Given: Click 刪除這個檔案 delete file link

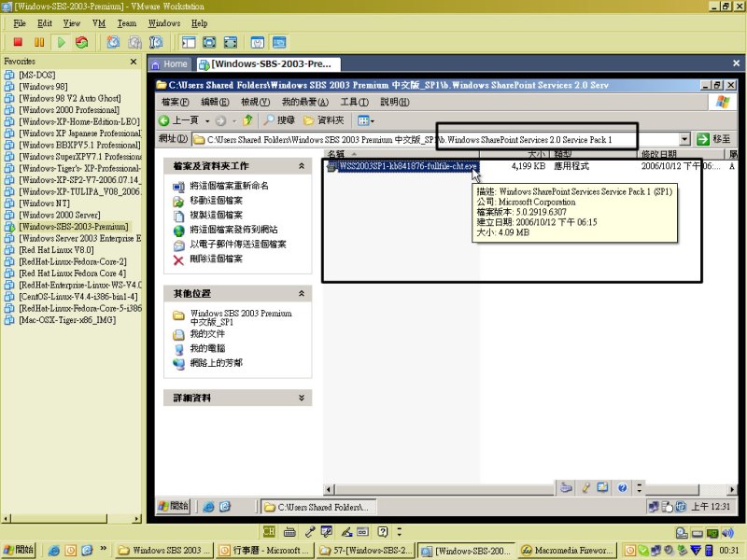Looking at the screenshot, I should tap(217, 259).
